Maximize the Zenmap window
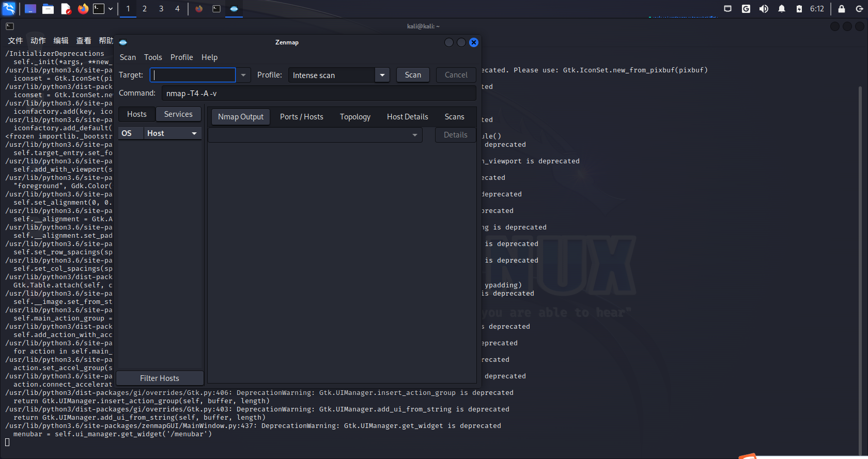The width and height of the screenshot is (868, 459). [461, 42]
